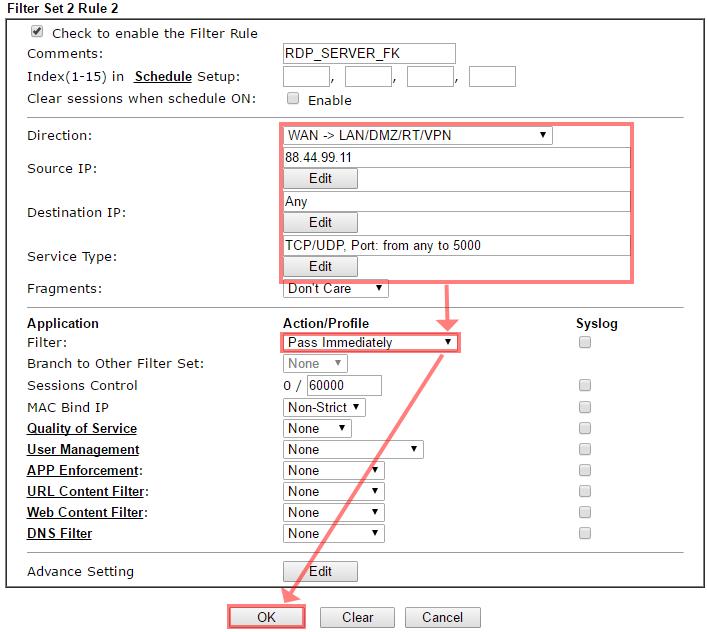Expand the Fragments Don't Care dropdown
Screen dimensions: 707x632
click(x=336, y=289)
